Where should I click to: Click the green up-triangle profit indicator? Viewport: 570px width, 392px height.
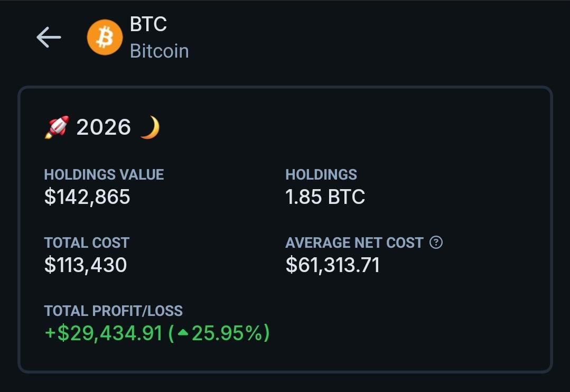pyautogui.click(x=183, y=333)
